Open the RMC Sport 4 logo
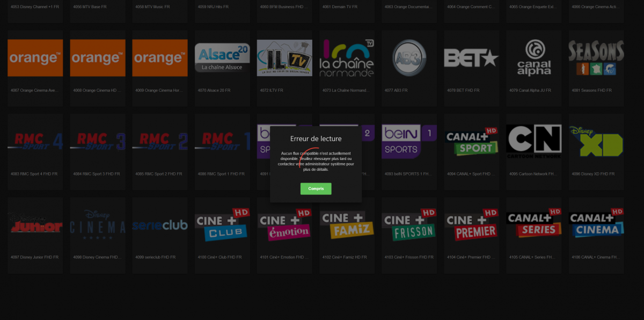 tap(35, 141)
